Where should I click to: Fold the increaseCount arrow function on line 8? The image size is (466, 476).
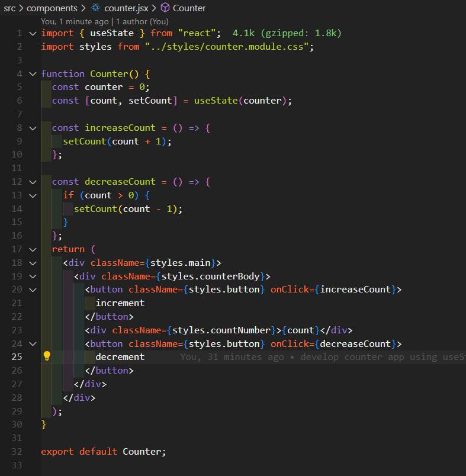click(33, 128)
